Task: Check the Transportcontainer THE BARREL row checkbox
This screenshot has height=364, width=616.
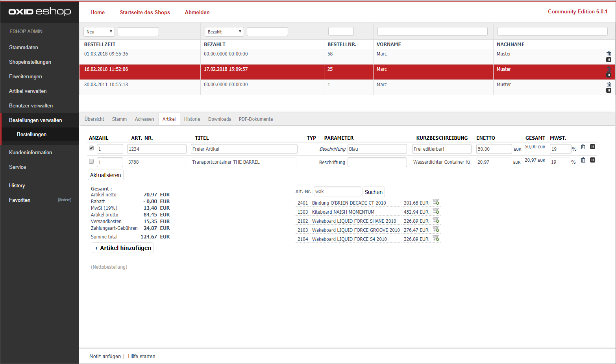Action: click(x=91, y=161)
